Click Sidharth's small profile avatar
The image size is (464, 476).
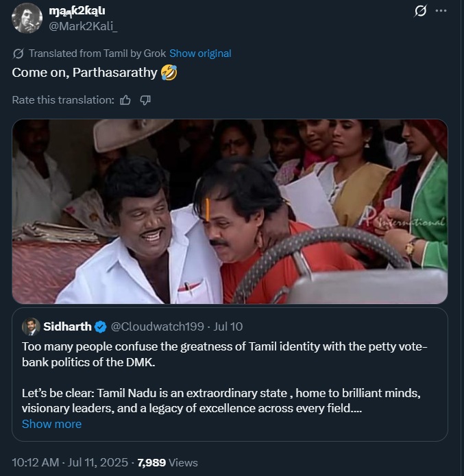pyautogui.click(x=31, y=326)
